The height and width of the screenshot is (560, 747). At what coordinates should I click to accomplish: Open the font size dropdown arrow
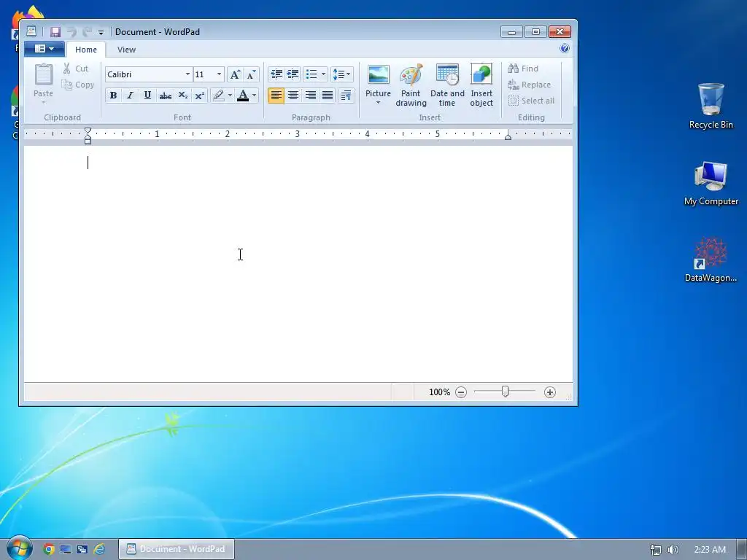click(219, 74)
